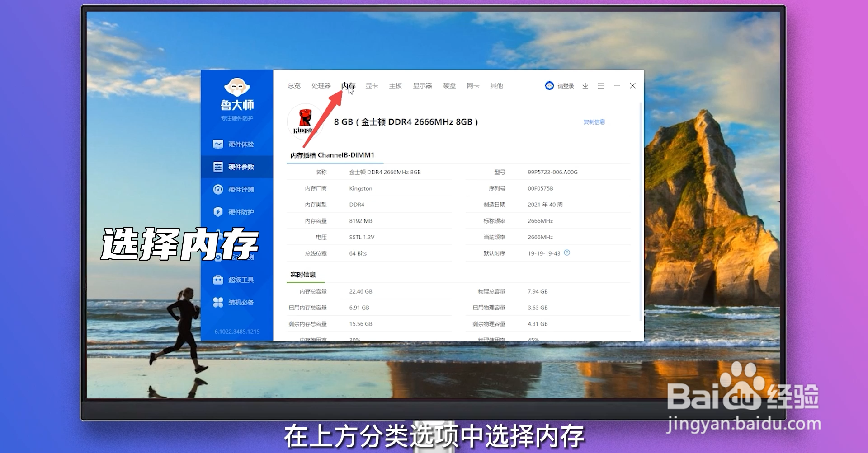Click the physical total value 7.94 GB
This screenshot has height=453, width=868.
(538, 291)
